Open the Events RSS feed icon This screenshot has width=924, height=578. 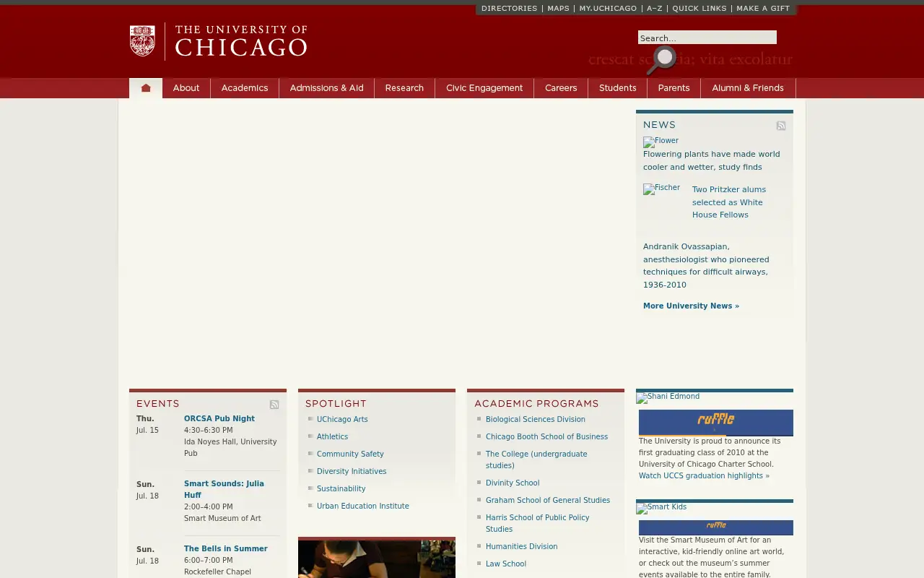click(274, 405)
